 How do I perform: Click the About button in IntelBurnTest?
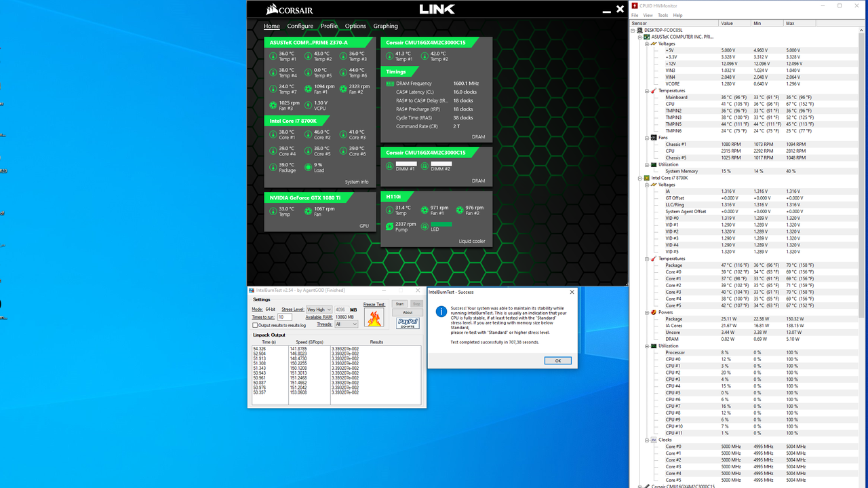click(x=408, y=312)
